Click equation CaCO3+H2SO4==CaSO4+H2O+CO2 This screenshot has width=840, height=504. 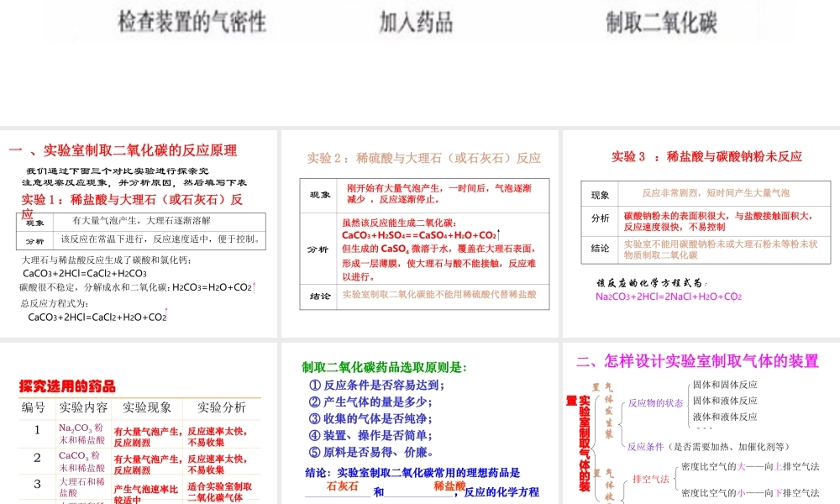coord(421,234)
